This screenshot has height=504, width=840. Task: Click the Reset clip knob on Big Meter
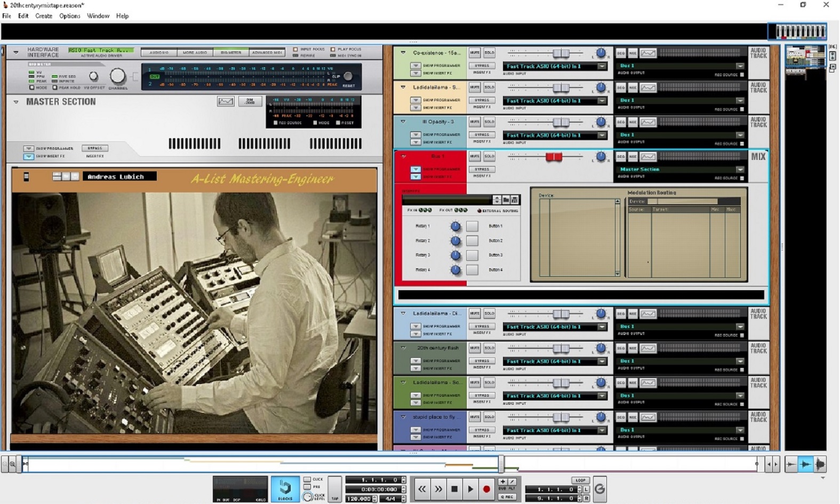pos(348,76)
